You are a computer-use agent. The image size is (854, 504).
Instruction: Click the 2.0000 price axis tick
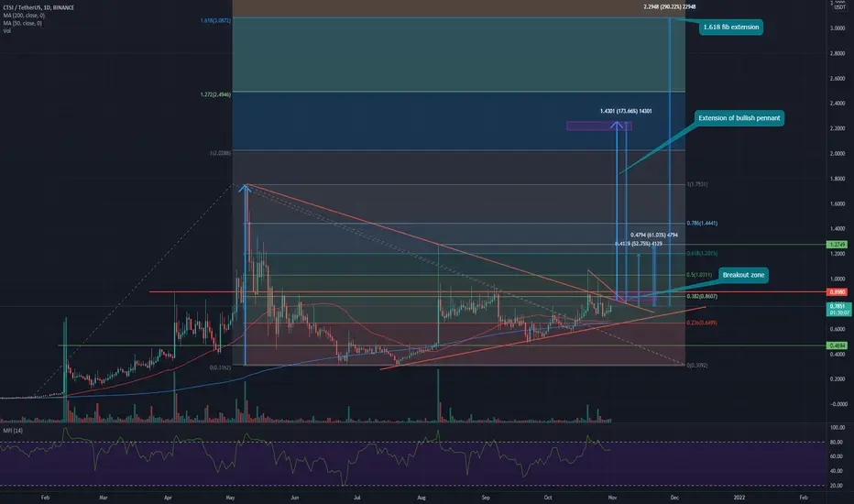coord(838,154)
